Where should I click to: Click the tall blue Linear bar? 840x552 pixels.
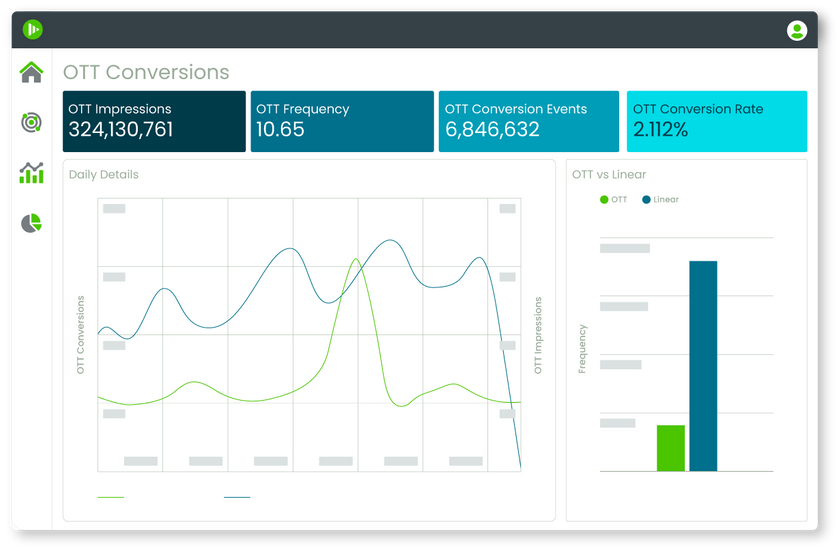click(x=703, y=365)
